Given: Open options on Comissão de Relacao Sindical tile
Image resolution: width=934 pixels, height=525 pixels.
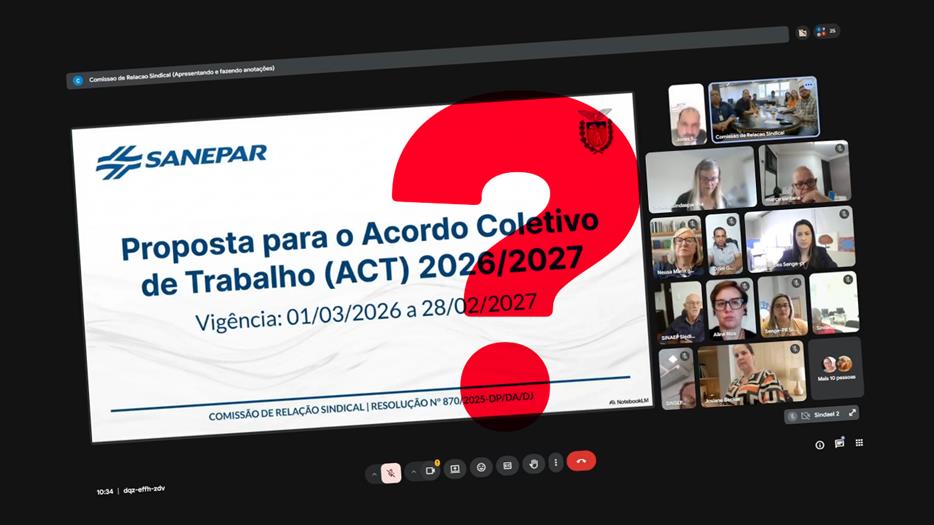Looking at the screenshot, I should [808, 85].
